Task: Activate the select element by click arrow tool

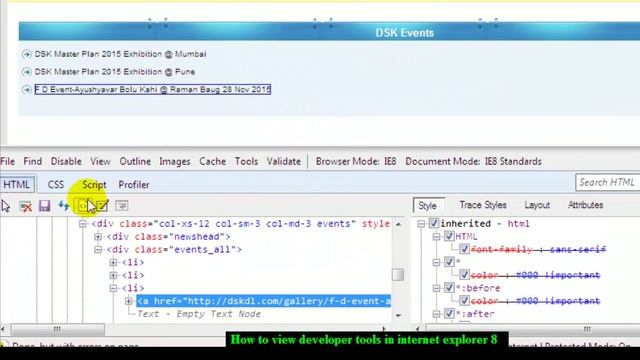Action: pyautogui.click(x=5, y=206)
